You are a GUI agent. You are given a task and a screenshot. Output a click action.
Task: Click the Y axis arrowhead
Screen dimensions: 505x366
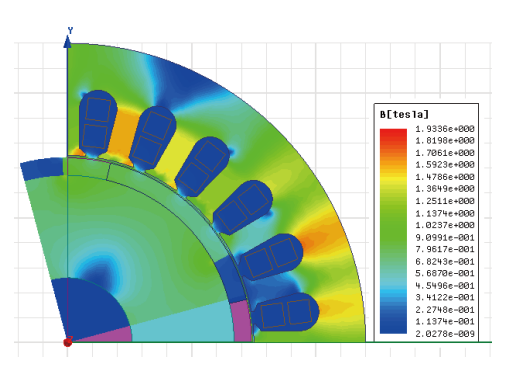67,42
